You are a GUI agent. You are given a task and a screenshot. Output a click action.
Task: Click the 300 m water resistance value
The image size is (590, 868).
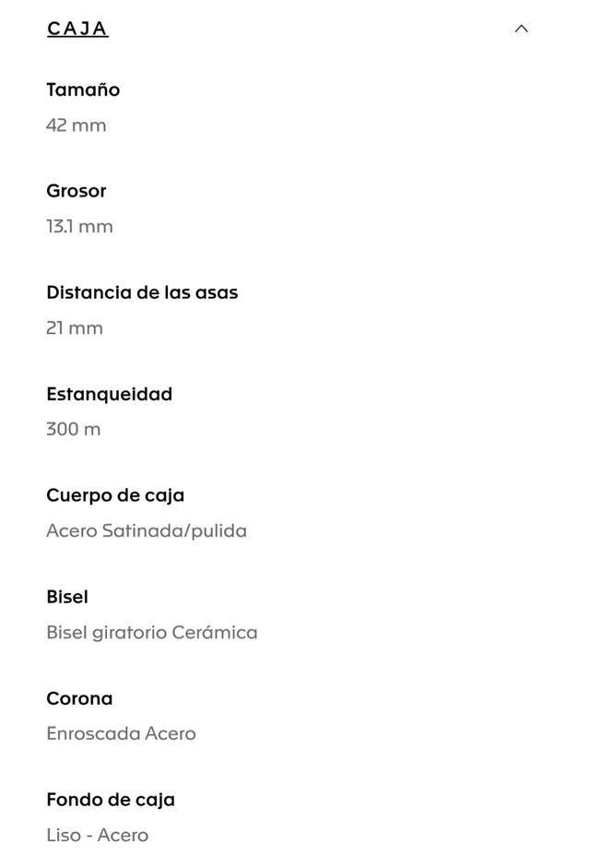click(x=74, y=430)
